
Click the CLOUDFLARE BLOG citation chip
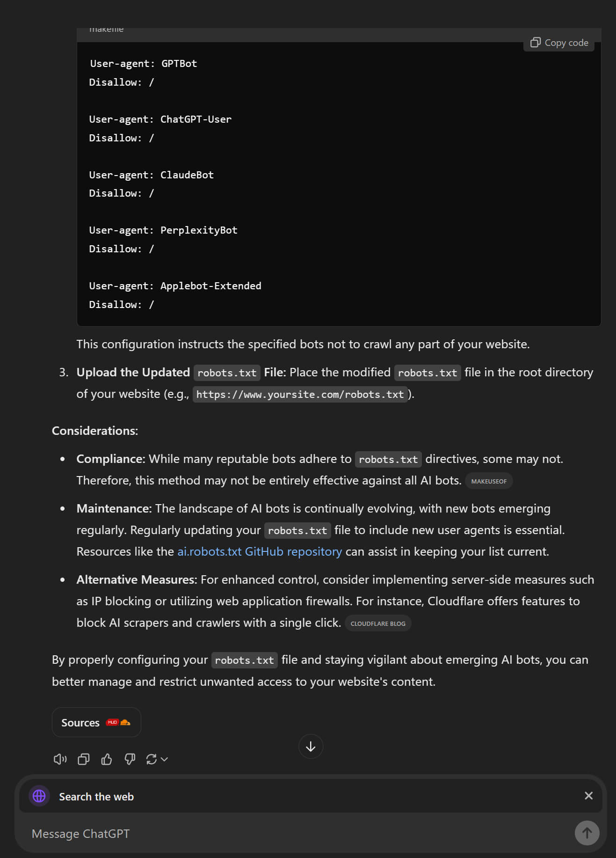(378, 623)
